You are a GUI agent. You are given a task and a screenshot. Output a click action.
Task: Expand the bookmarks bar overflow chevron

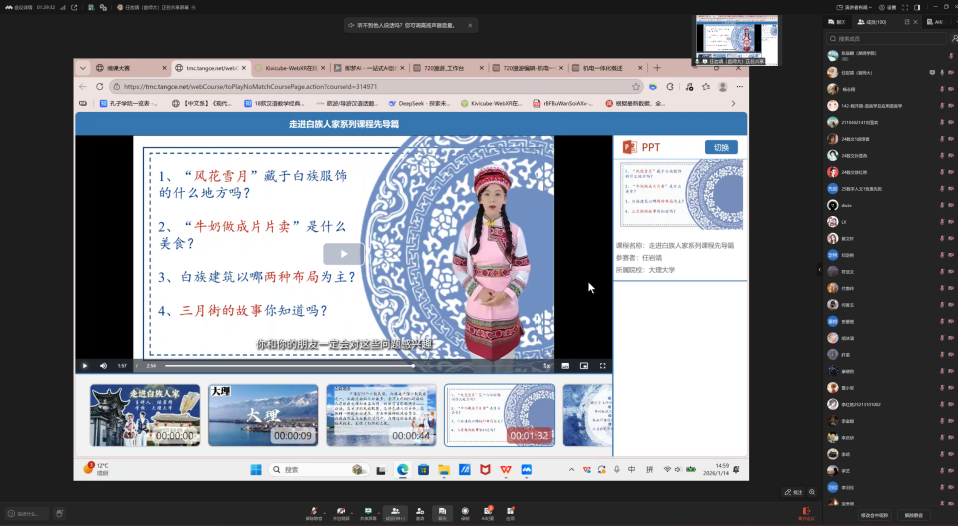click(735, 103)
